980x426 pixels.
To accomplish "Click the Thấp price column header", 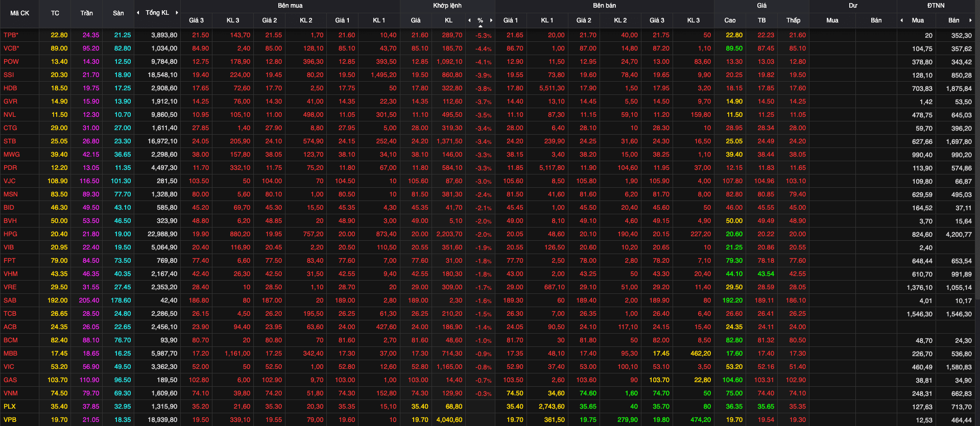I will point(793,20).
